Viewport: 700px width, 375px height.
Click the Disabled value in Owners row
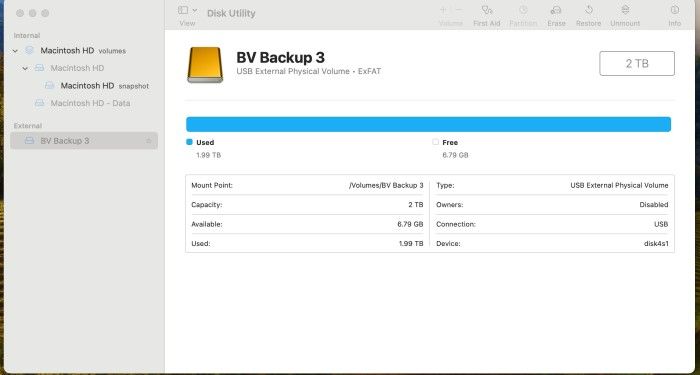[654, 205]
